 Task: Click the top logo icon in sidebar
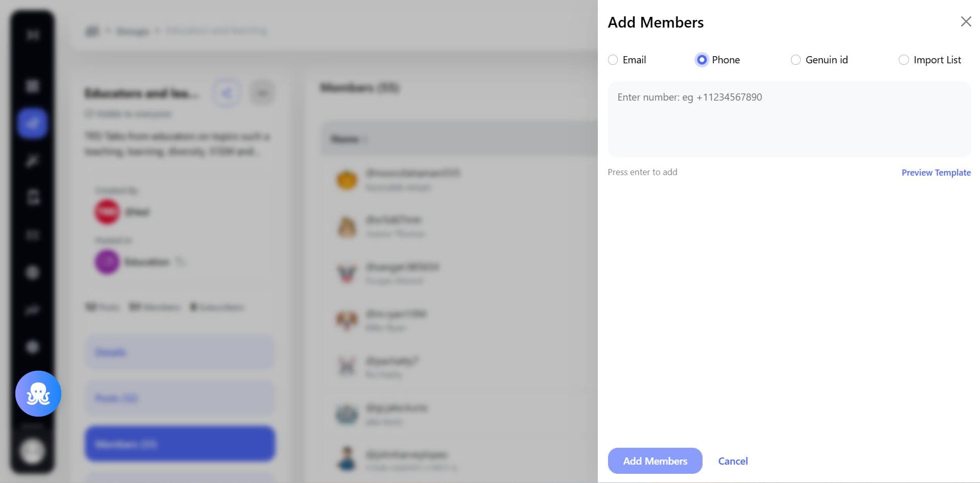pyautogui.click(x=33, y=35)
